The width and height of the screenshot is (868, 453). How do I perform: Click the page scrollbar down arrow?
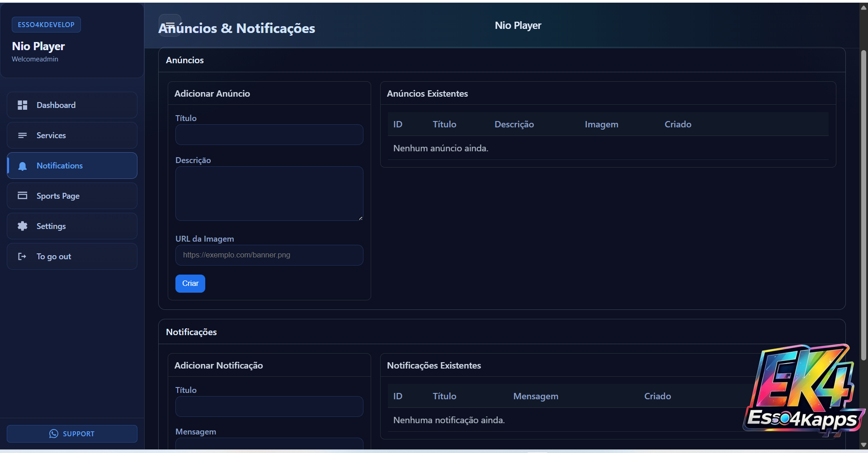863,445
